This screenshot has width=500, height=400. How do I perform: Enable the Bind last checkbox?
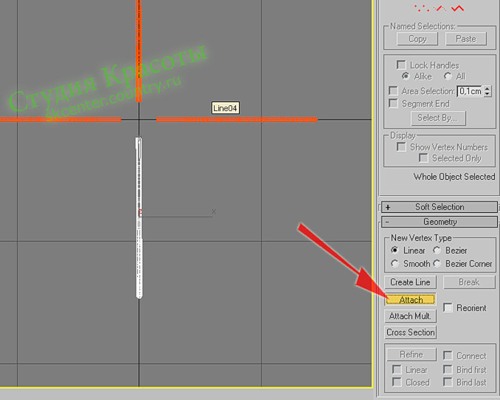[x=448, y=382]
